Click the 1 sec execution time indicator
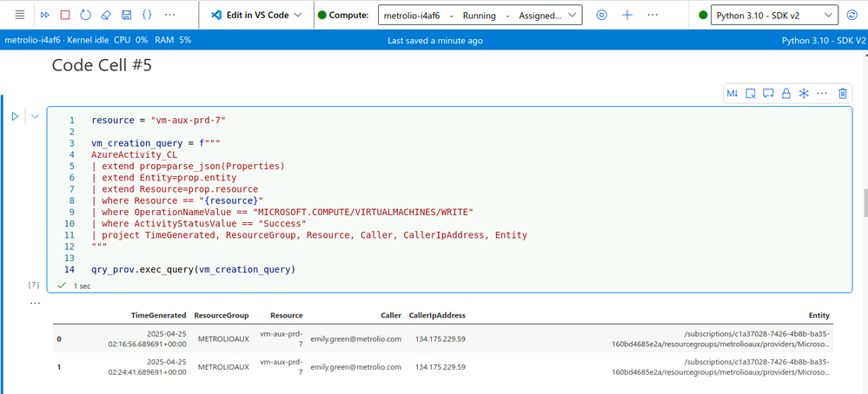868x394 pixels. 82,286
